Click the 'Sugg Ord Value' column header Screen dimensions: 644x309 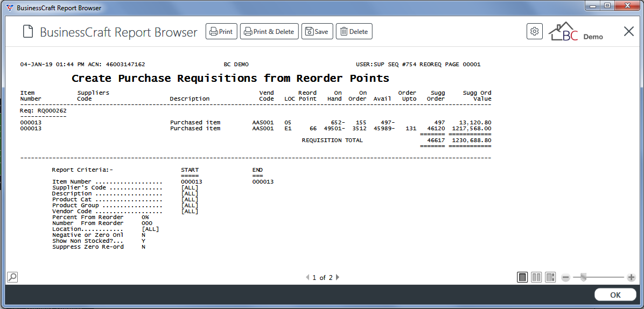[x=477, y=96]
